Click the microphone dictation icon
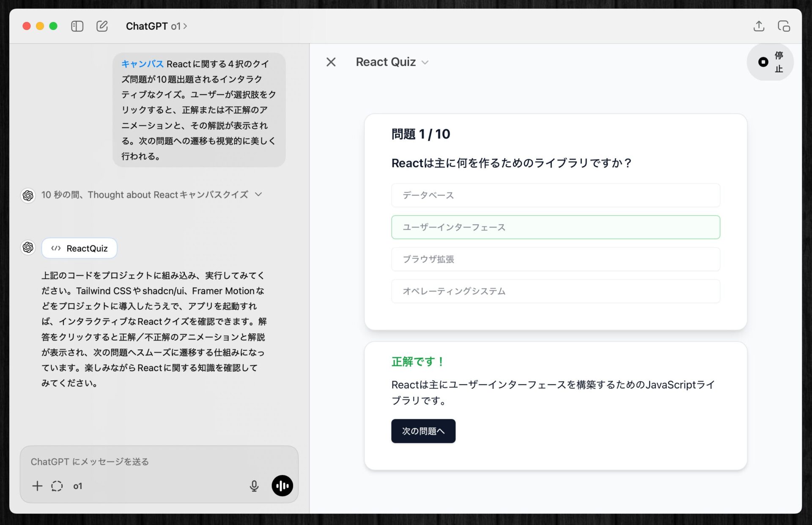The image size is (812, 525). pyautogui.click(x=254, y=486)
